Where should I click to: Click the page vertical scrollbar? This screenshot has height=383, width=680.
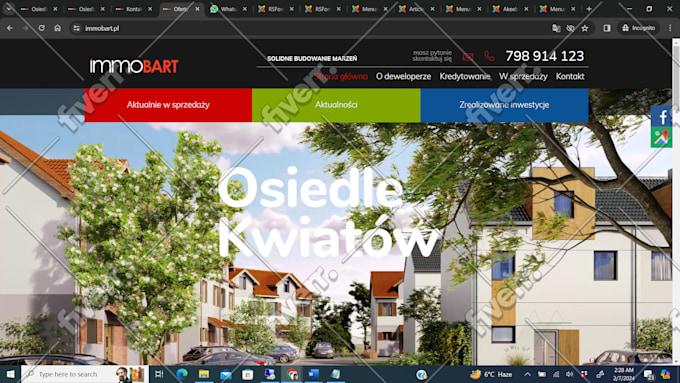(x=676, y=201)
